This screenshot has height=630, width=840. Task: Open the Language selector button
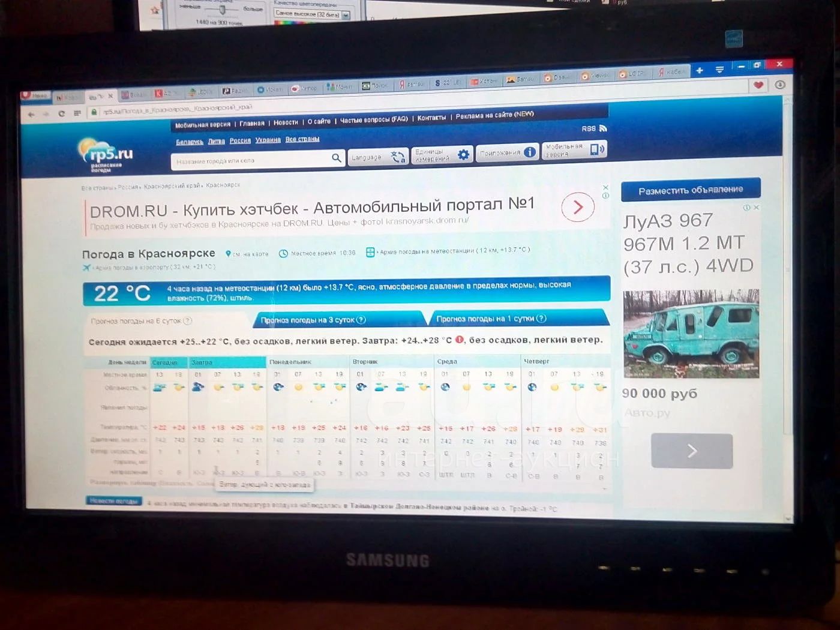[378, 157]
